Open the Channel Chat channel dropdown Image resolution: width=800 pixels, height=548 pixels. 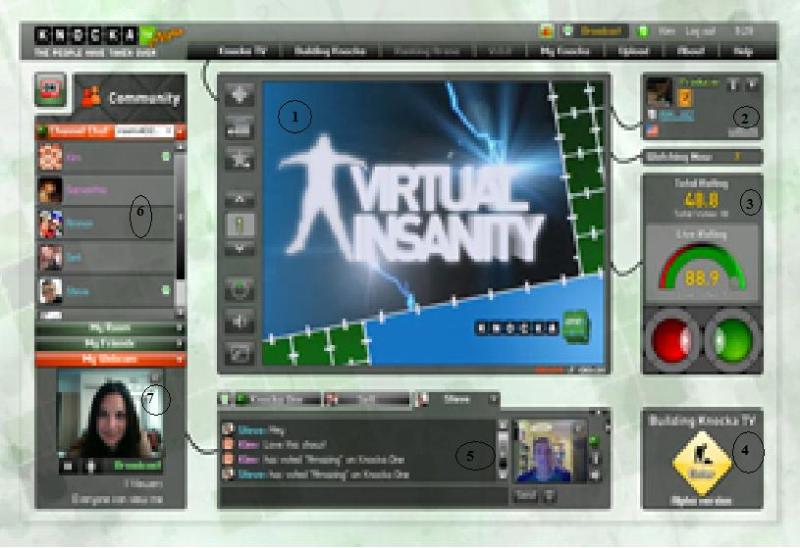click(144, 131)
